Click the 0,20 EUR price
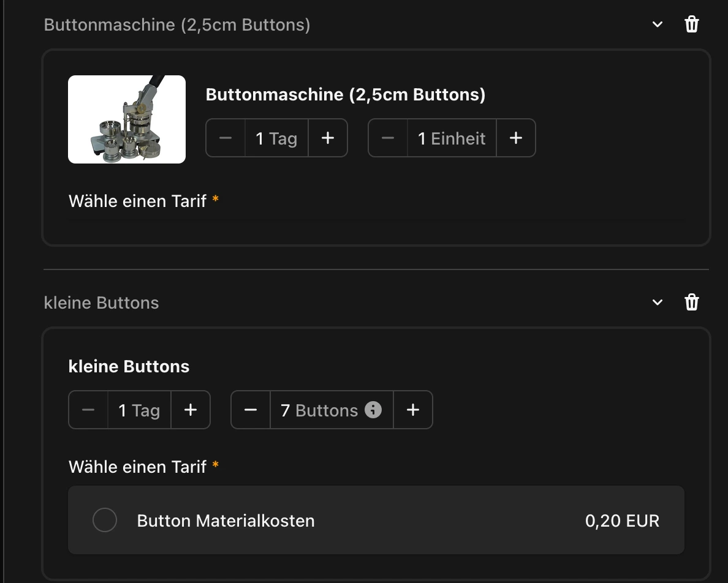728x583 pixels. (622, 521)
